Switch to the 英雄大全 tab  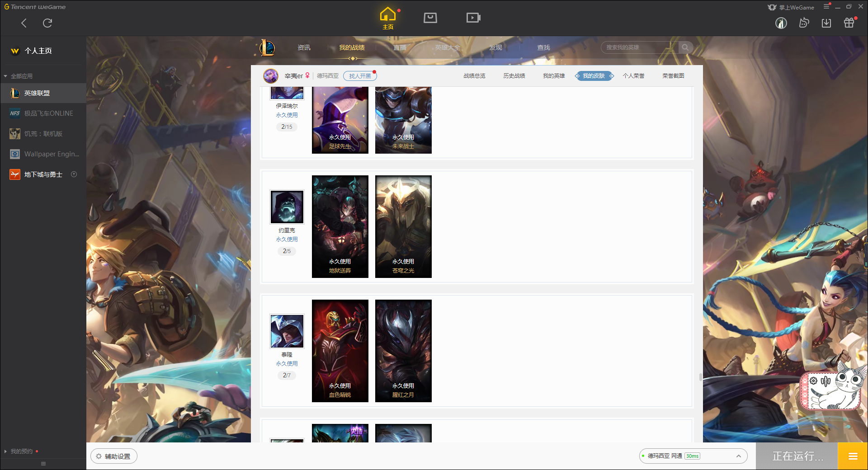point(448,47)
